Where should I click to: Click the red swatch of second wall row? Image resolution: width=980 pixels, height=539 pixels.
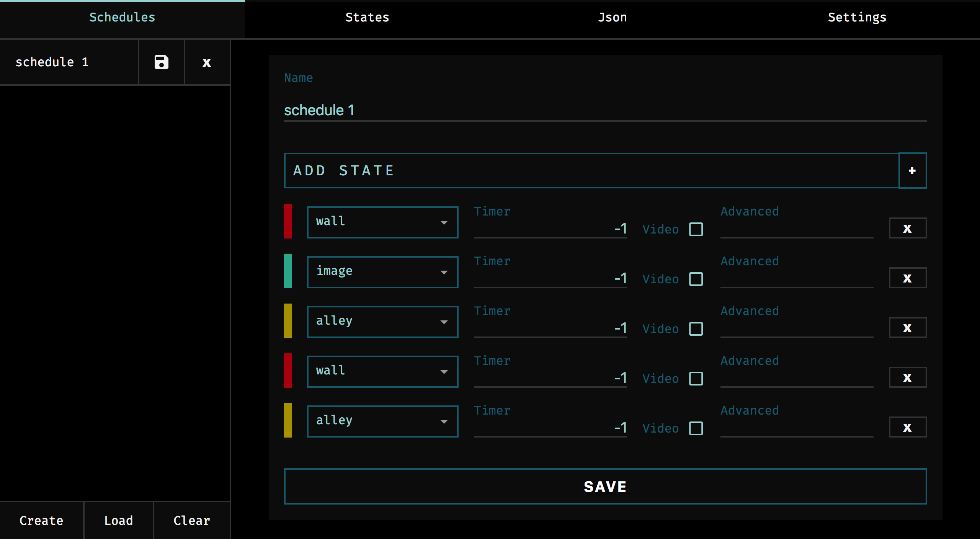288,371
